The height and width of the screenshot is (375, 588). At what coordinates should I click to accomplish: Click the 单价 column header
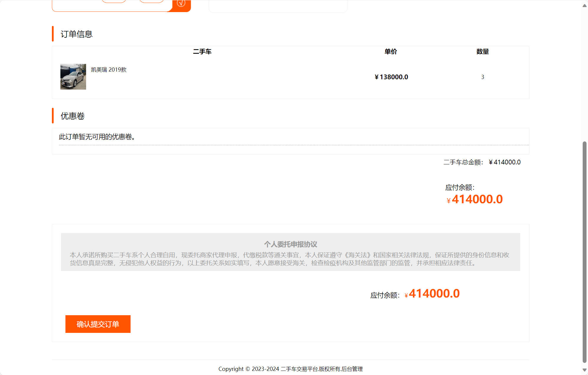click(x=390, y=51)
